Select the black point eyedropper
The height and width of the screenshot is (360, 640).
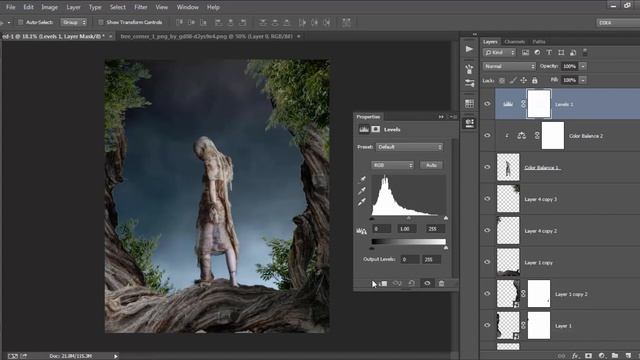(x=362, y=179)
